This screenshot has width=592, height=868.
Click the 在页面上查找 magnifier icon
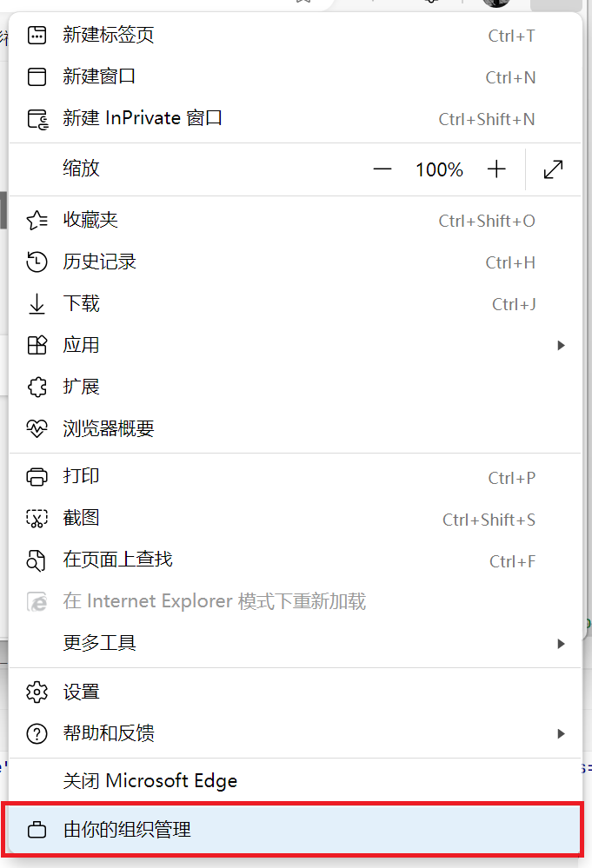point(37,560)
